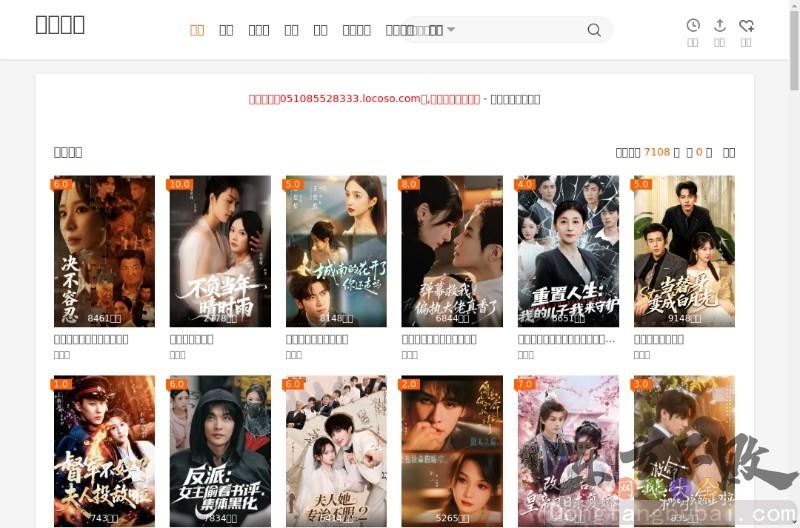800x528 pixels.
Task: Open the 重置人生 drama poster
Action: click(568, 251)
